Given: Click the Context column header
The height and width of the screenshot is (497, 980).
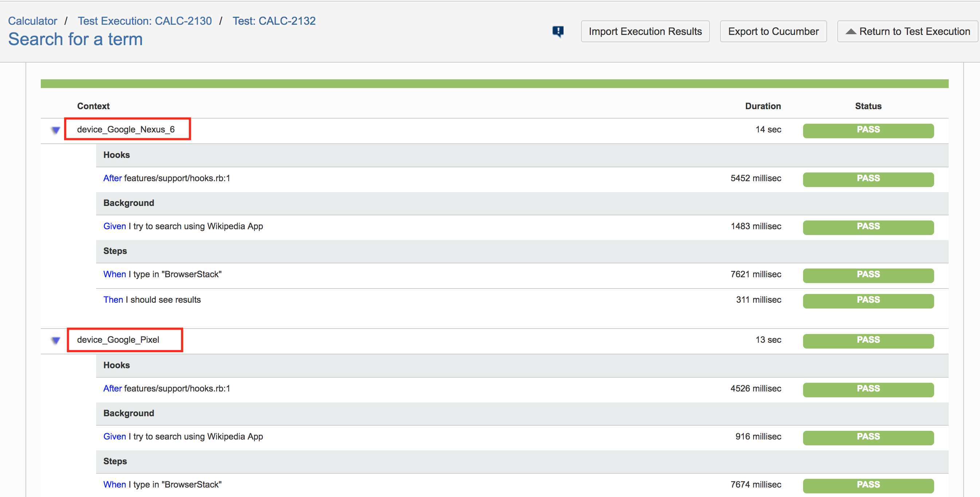Looking at the screenshot, I should click(93, 106).
